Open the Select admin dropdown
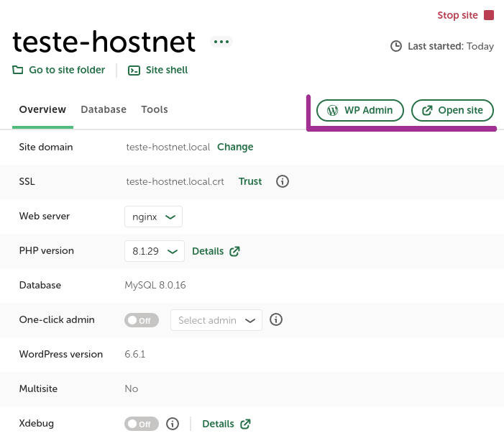 216,320
